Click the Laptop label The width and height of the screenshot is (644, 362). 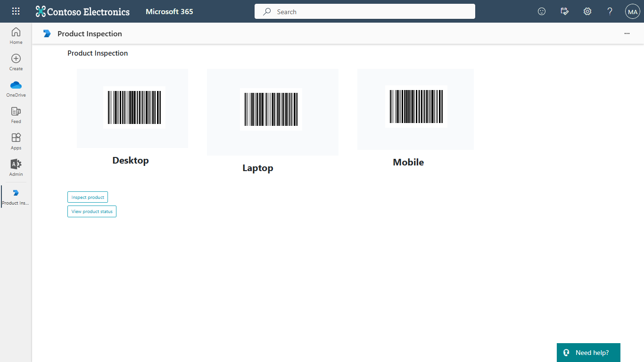tap(258, 168)
